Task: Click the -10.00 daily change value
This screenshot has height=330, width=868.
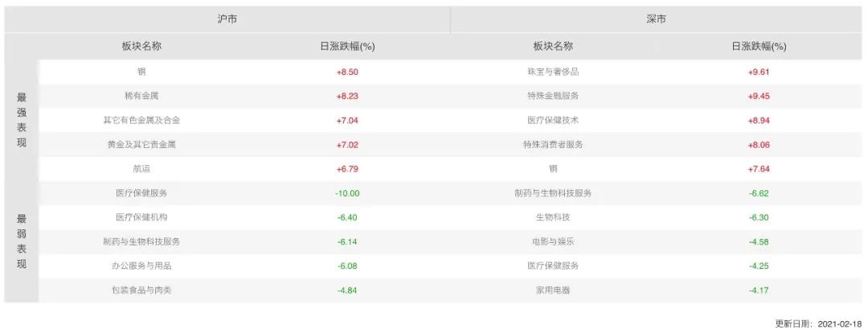Action: [x=347, y=193]
